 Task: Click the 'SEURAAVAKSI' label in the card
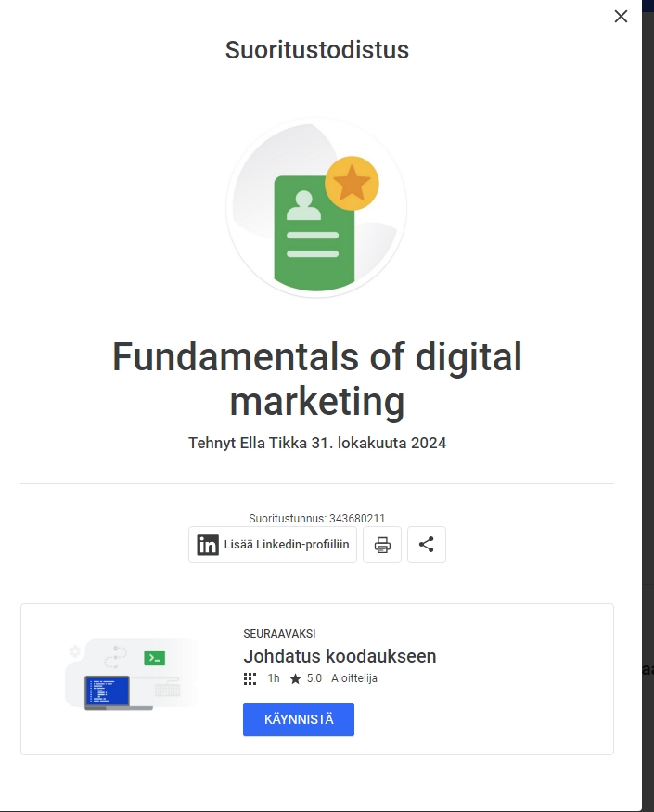pos(279,633)
